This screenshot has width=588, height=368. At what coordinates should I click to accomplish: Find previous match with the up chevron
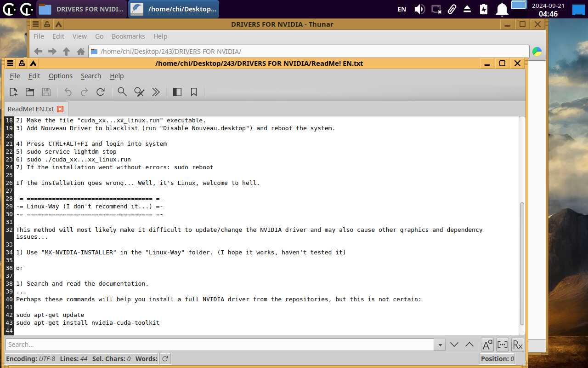pos(469,345)
